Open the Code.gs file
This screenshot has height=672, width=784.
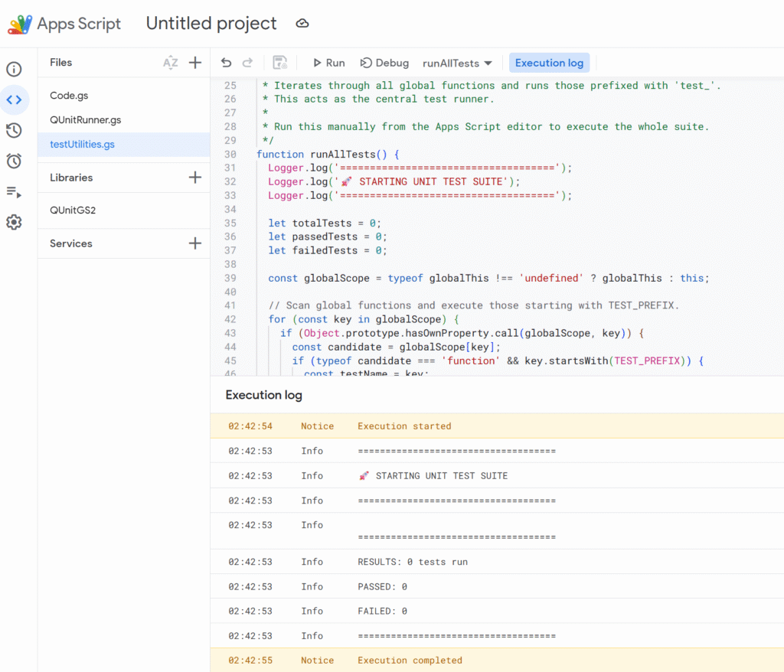coord(69,96)
